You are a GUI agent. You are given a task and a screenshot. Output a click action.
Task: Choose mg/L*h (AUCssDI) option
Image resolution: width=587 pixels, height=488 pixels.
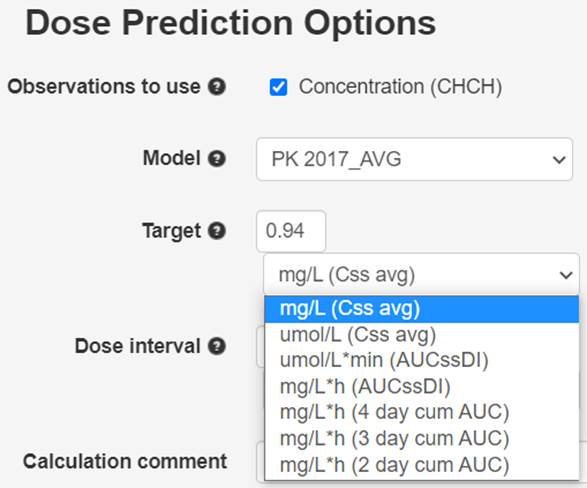[422, 387]
